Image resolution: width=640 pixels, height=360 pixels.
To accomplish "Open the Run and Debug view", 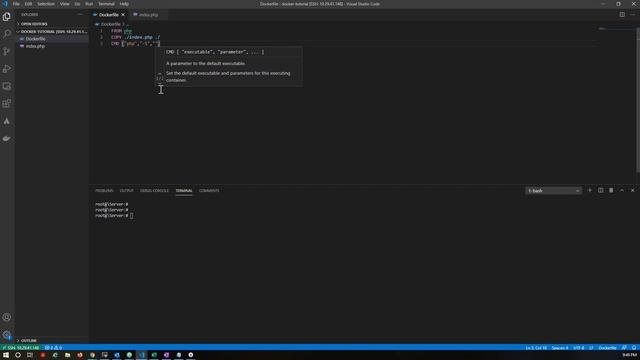I will pos(7,69).
